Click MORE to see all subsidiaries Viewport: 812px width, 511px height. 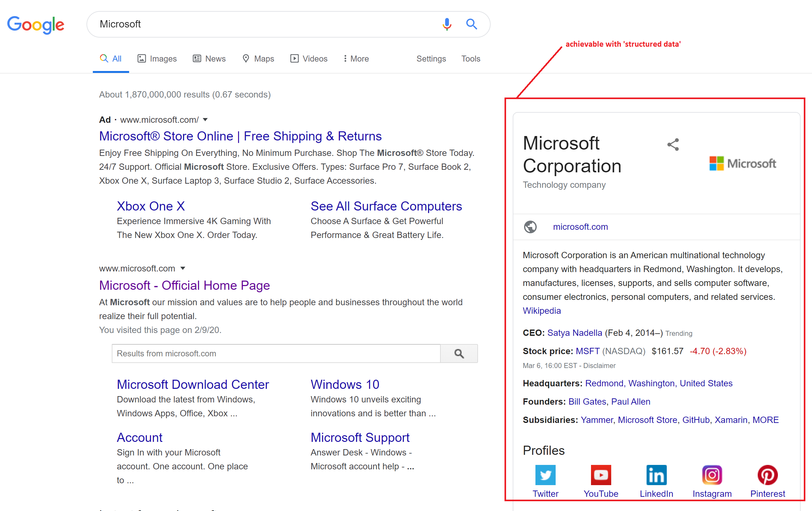tap(766, 420)
